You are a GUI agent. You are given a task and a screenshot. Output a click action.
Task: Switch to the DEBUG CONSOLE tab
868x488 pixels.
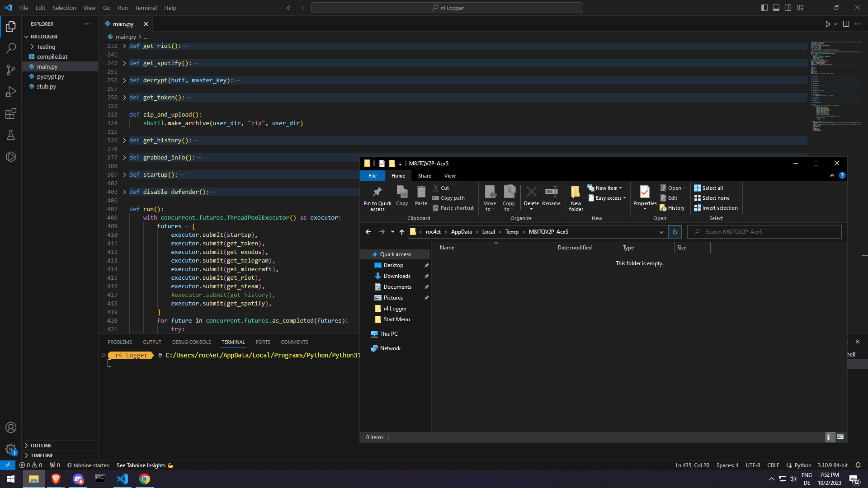pyautogui.click(x=191, y=342)
